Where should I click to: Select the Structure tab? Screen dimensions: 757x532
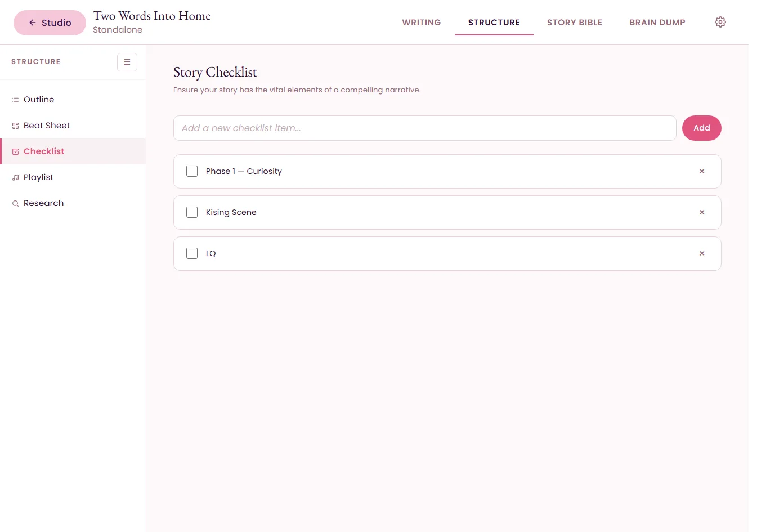494,23
